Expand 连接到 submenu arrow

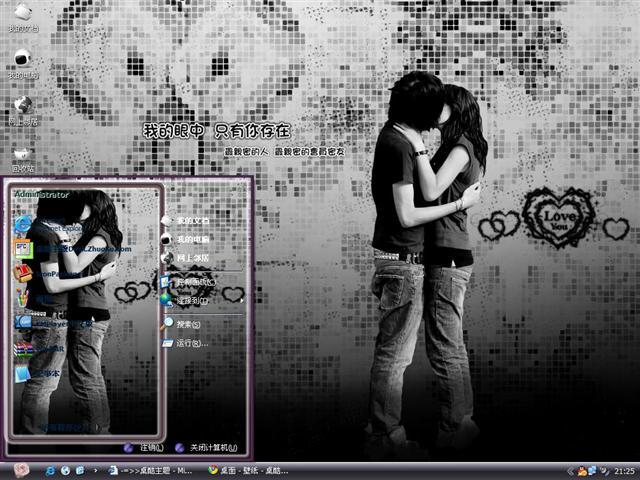(240, 300)
